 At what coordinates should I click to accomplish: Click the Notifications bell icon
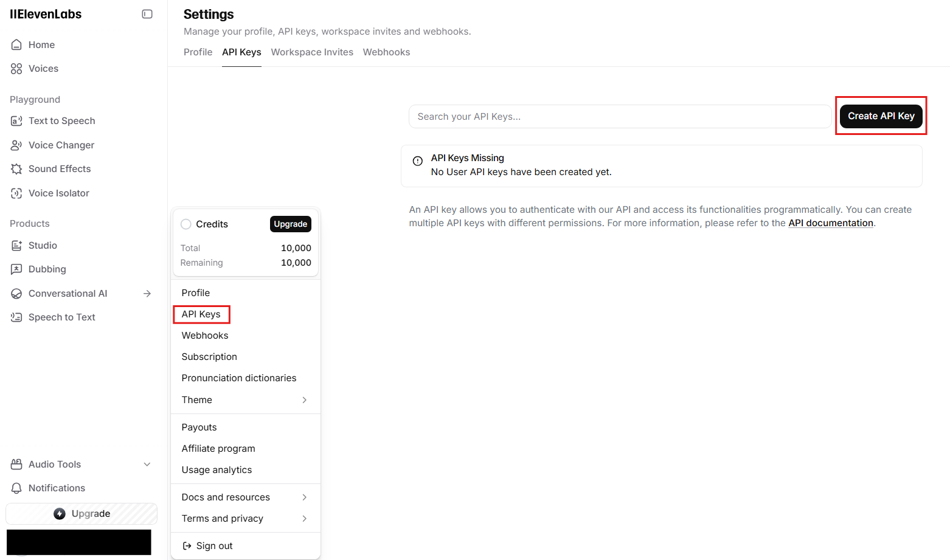point(16,488)
